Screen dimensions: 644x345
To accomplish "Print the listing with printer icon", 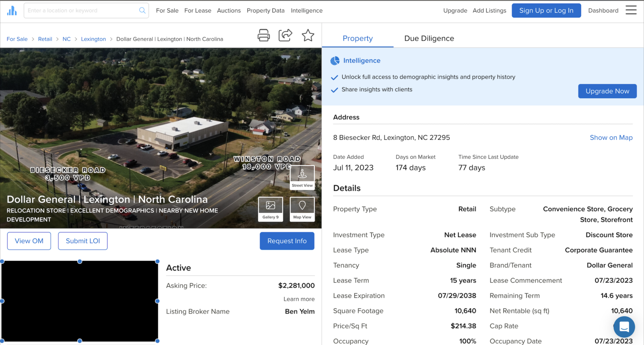I will click(x=264, y=35).
